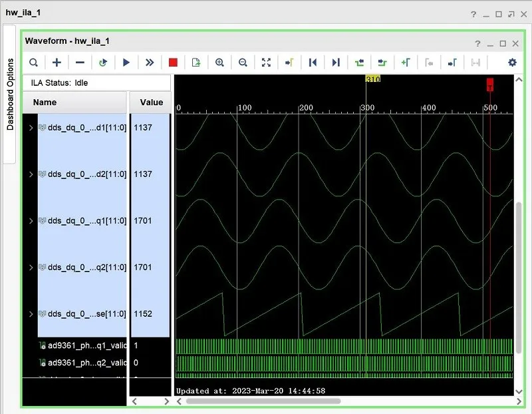This screenshot has height=414, width=532.
Task: Click run trigger immediate double-arrow icon
Action: 150,63
